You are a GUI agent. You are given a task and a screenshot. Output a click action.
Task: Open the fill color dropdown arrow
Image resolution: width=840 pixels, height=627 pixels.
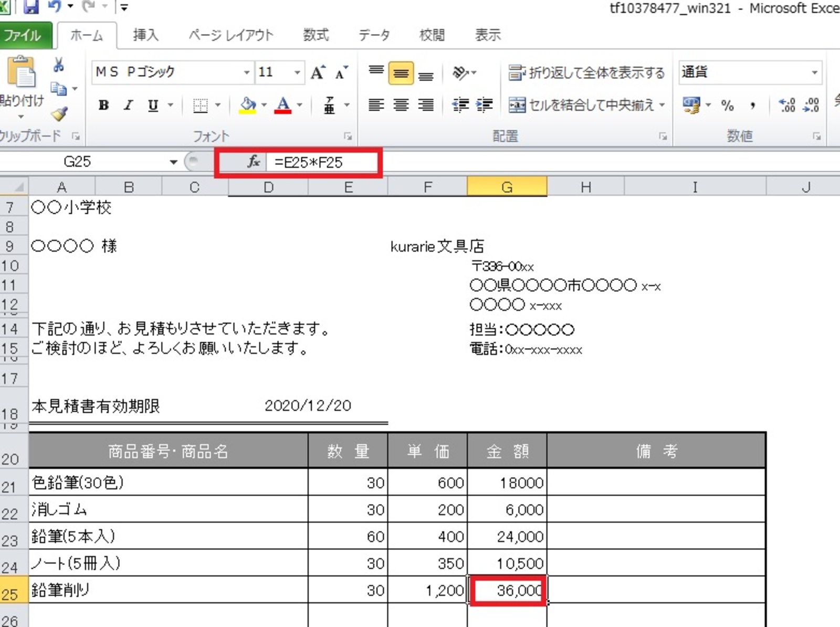(x=264, y=105)
